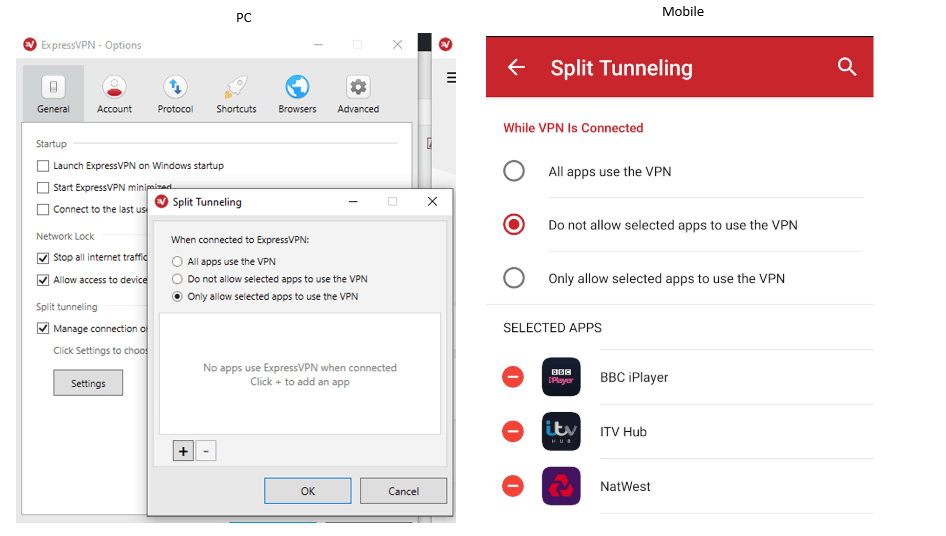
Task: Open hamburger menu in ExpressVPN main window
Action: [x=451, y=77]
